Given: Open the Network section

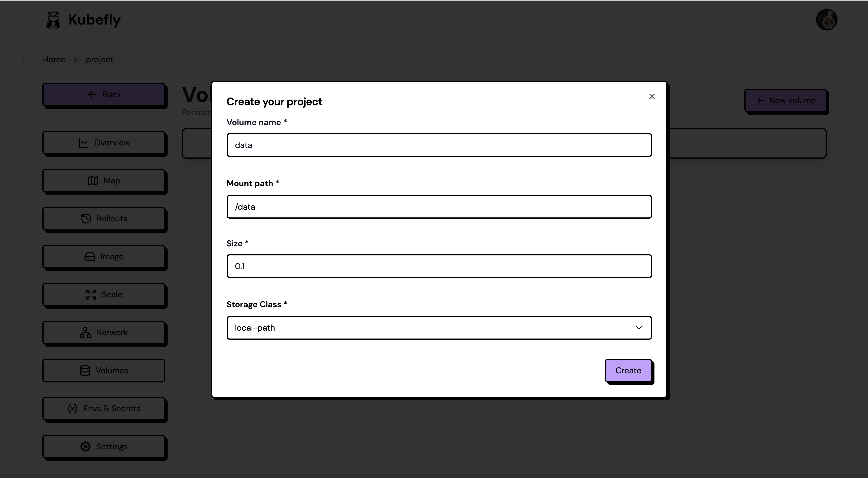Looking at the screenshot, I should pos(104,333).
